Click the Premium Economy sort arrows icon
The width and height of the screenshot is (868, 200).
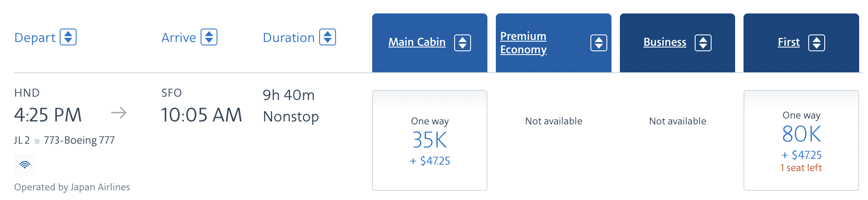tap(599, 43)
